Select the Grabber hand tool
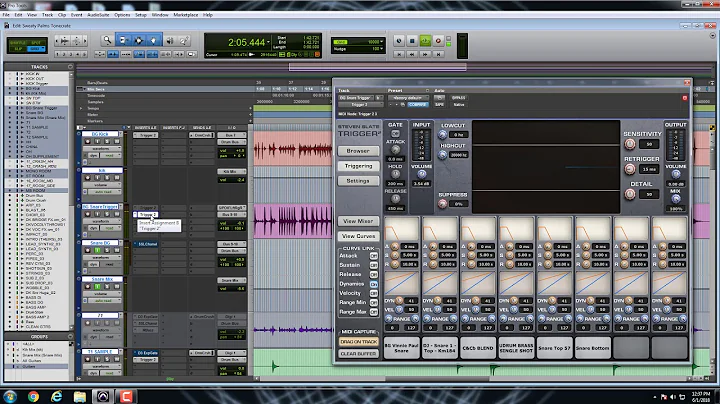Image resolution: width=720 pixels, height=404 pixels. click(x=154, y=40)
